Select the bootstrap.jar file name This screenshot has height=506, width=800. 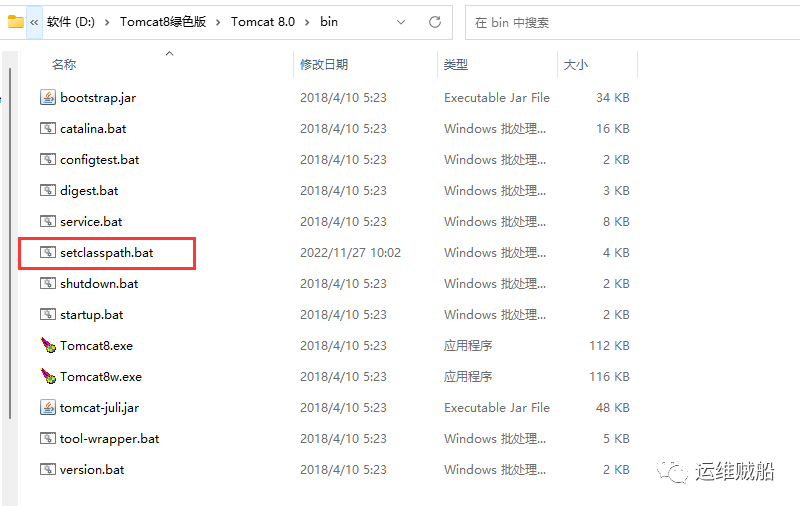98,98
